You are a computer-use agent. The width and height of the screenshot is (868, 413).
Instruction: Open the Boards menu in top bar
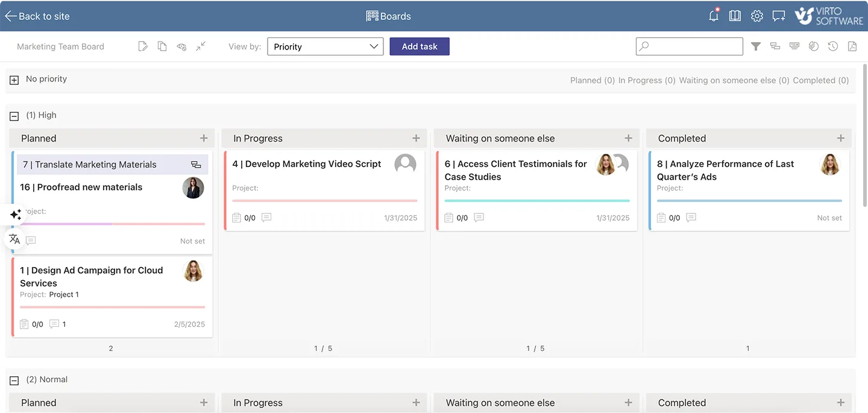388,16
